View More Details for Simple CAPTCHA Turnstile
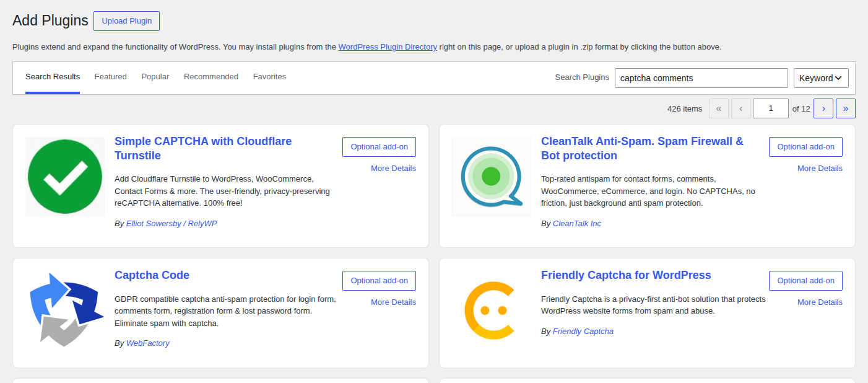The width and height of the screenshot is (868, 383). 393,169
